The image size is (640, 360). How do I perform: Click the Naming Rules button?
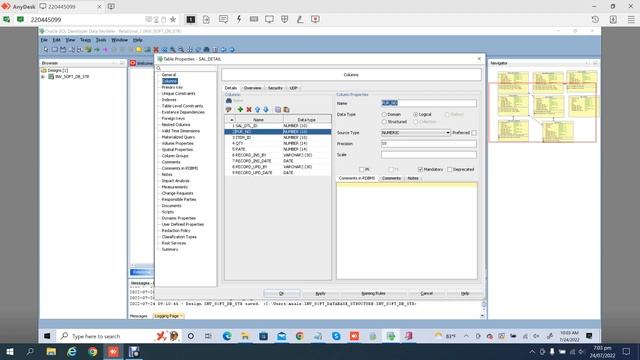pos(373,293)
